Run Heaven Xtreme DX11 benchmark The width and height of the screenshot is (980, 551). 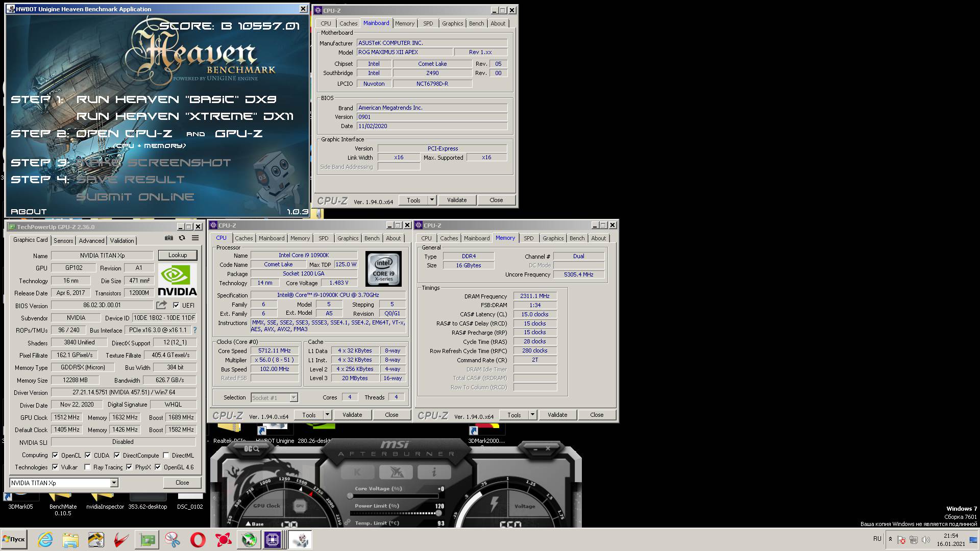click(185, 116)
